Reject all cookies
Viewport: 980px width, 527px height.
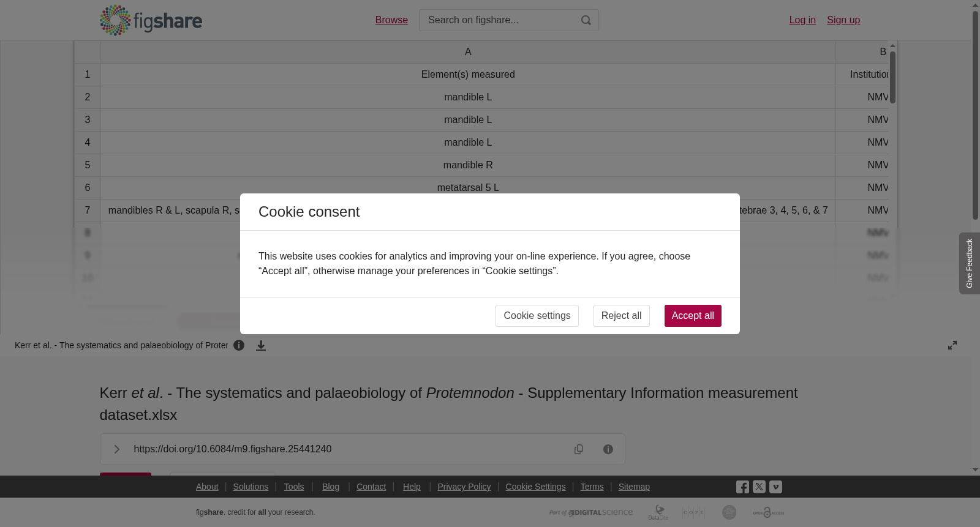point(621,316)
